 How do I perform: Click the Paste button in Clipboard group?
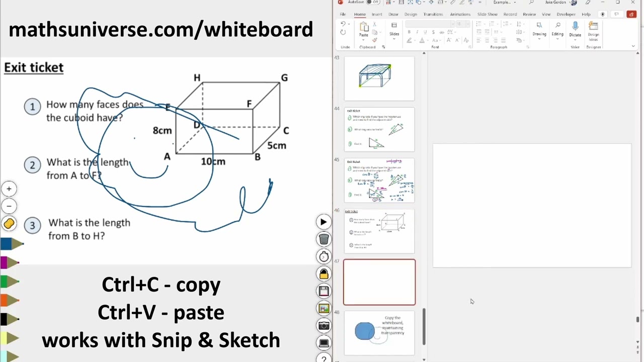[364, 29]
